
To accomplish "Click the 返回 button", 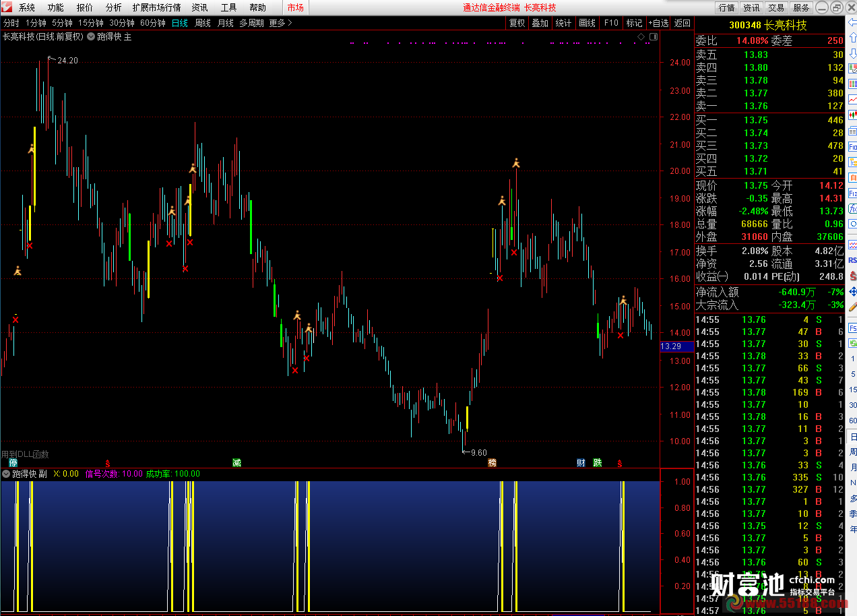I will tap(683, 23).
